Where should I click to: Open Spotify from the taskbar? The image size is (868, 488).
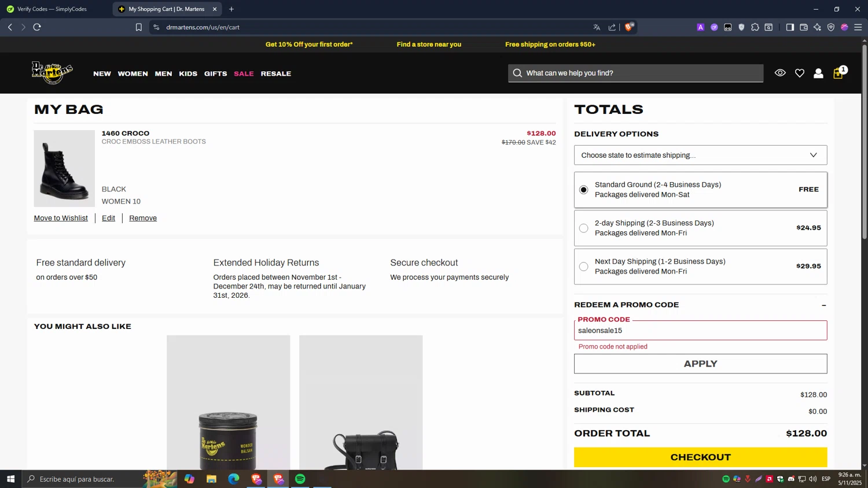pos(300,479)
